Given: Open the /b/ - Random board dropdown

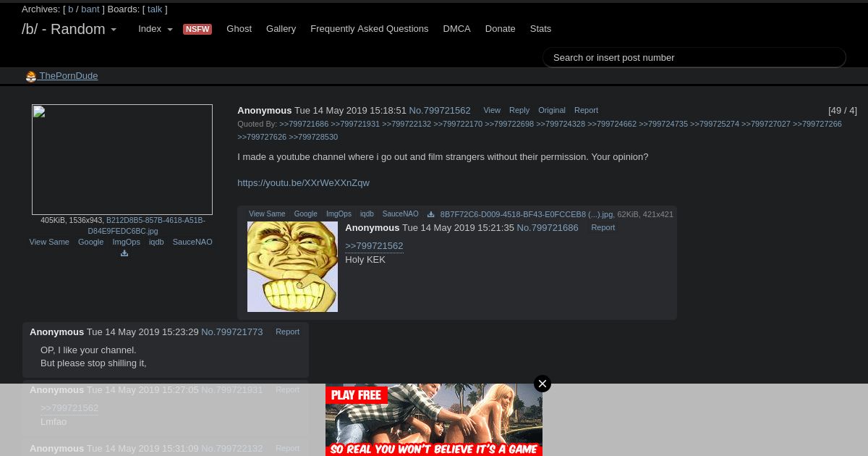Looking at the screenshot, I should click(69, 29).
